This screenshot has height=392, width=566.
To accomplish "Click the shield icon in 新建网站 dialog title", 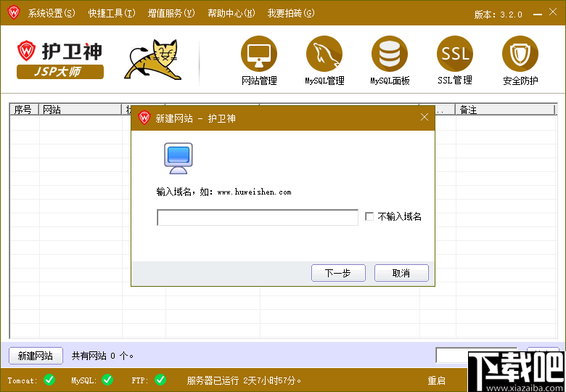I will (144, 118).
